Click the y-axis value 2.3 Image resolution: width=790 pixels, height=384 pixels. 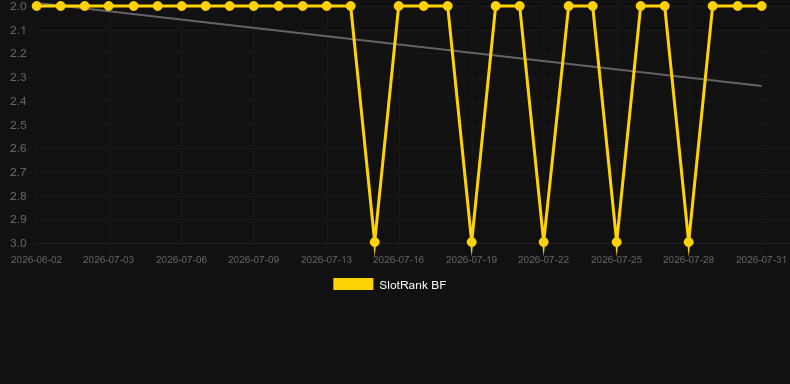tap(18, 78)
